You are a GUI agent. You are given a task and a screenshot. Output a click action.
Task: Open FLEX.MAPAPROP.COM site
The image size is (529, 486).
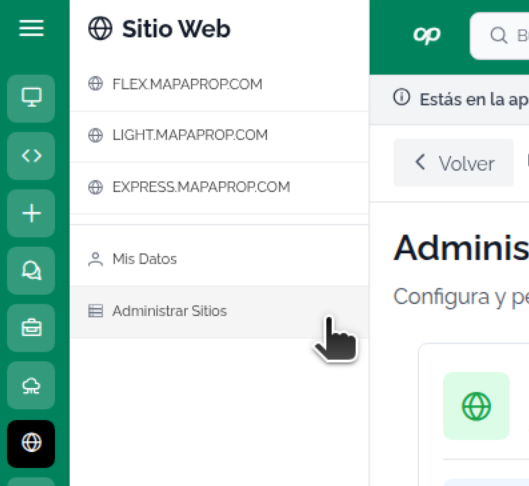pyautogui.click(x=219, y=84)
